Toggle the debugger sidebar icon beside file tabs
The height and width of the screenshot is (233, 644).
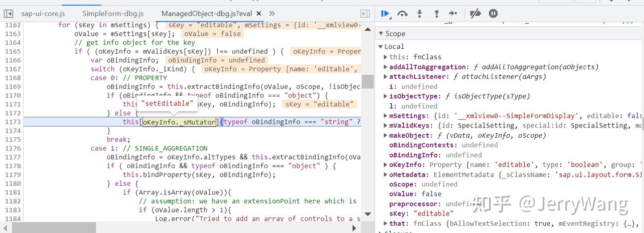(x=365, y=14)
